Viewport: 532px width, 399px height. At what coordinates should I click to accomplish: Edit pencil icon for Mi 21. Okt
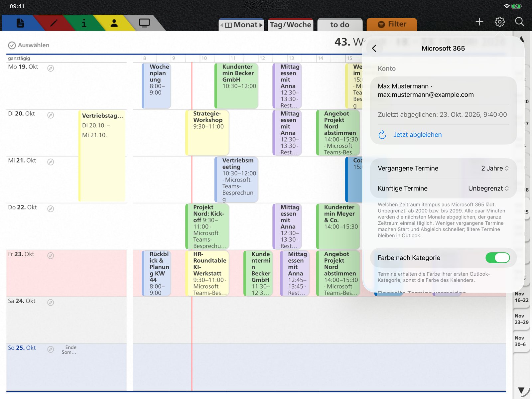[51, 162]
